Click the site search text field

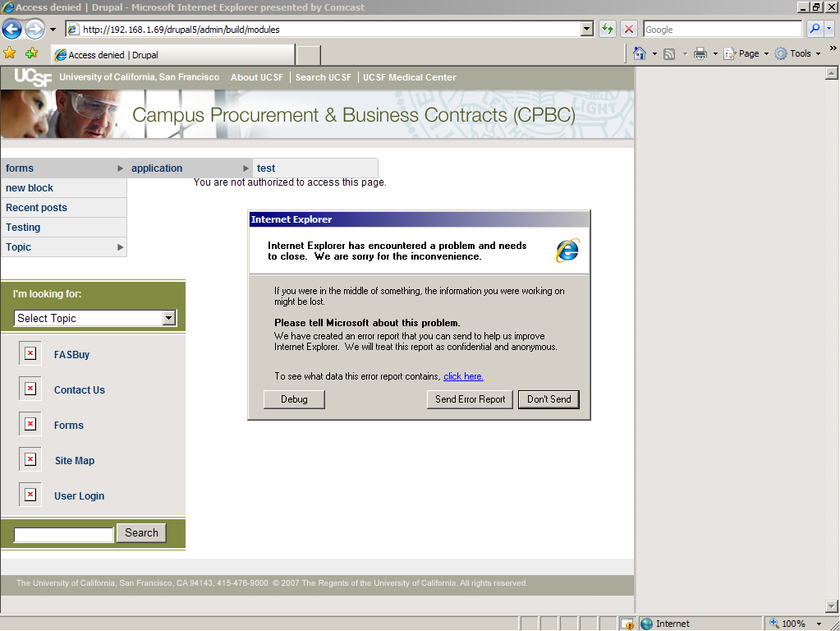[64, 535]
